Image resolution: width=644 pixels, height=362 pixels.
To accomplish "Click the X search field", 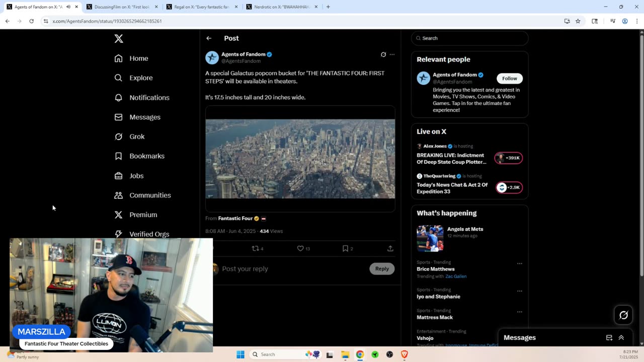I will tap(470, 38).
